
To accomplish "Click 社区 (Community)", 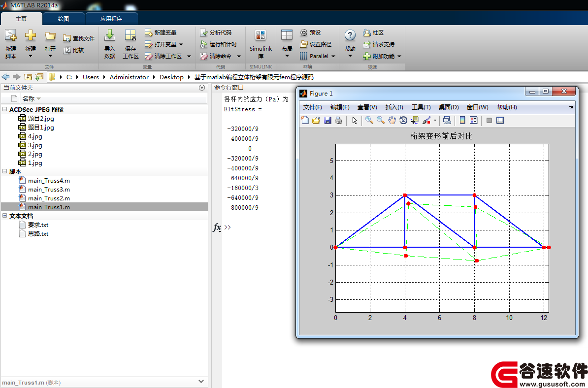I will [373, 32].
